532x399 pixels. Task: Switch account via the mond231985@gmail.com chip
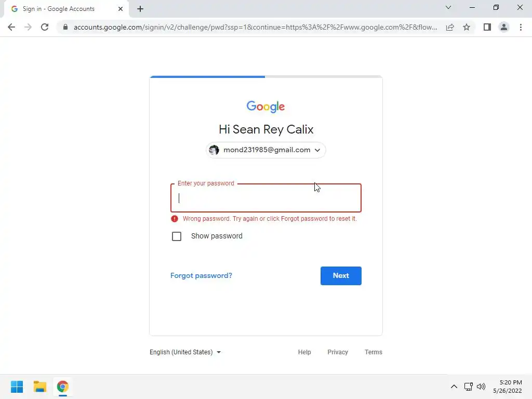click(x=265, y=150)
